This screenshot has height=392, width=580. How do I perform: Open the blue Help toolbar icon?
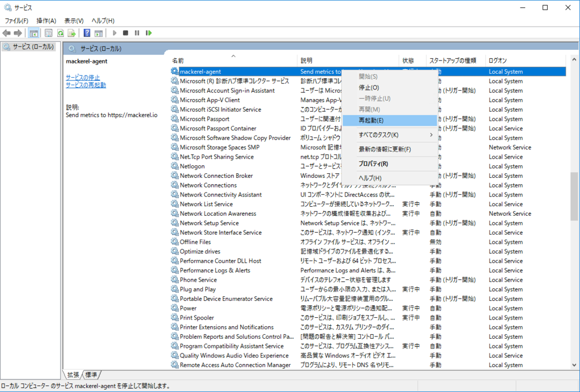point(87,33)
